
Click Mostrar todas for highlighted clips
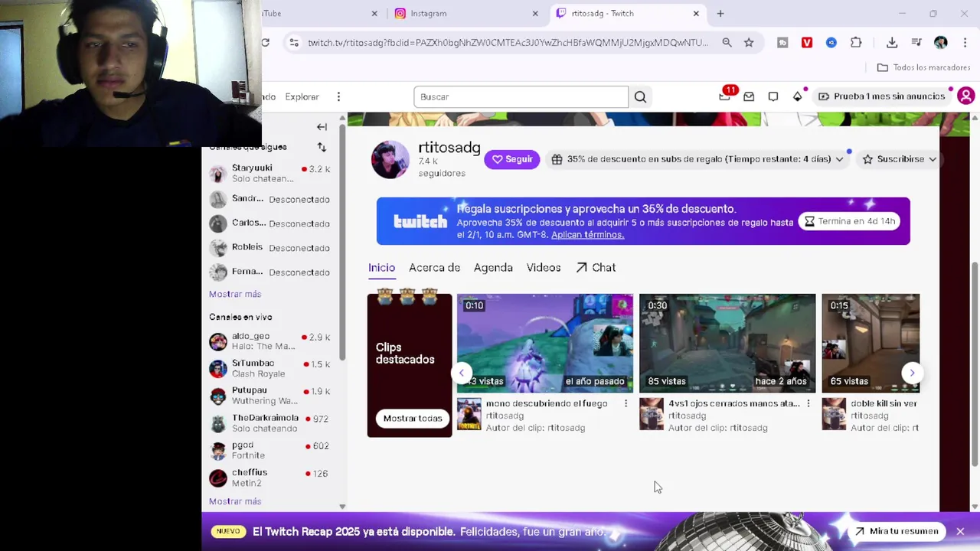[413, 419]
